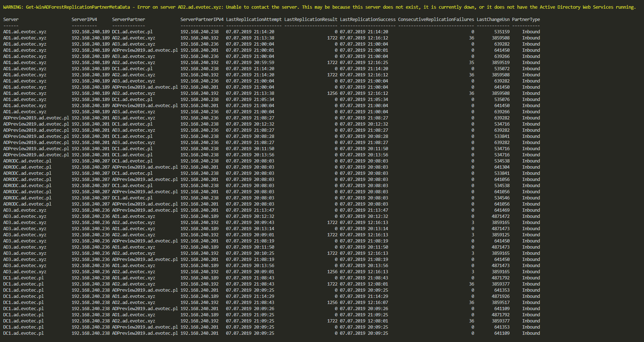The image size is (644, 342).
Task: Click the LastReplicationResult column header
Action: click(311, 20)
